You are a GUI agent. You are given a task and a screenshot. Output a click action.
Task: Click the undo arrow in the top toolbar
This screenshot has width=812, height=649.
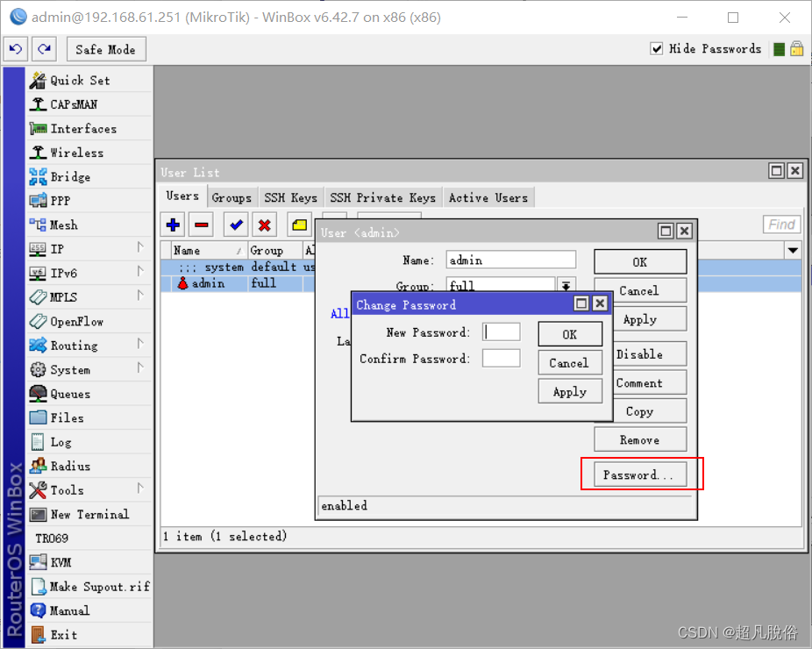pyautogui.click(x=16, y=49)
